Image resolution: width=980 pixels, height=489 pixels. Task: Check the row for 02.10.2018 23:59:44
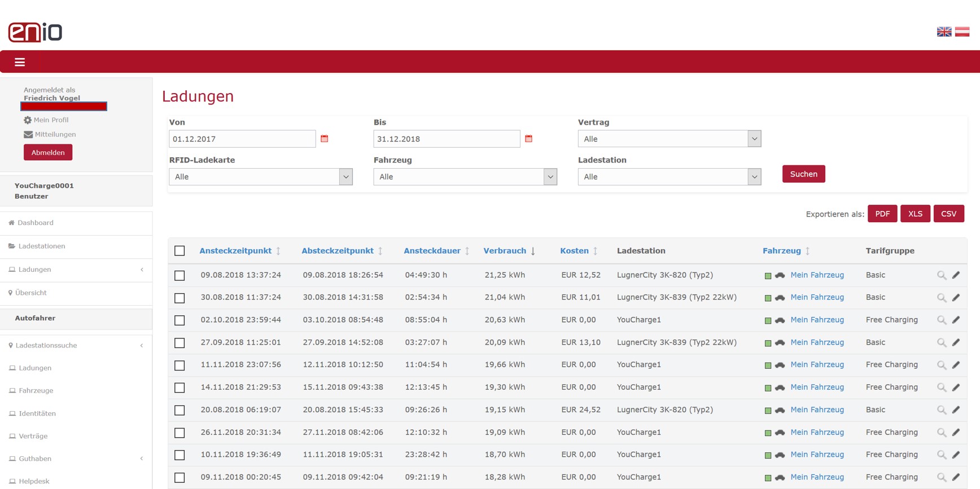click(x=180, y=320)
